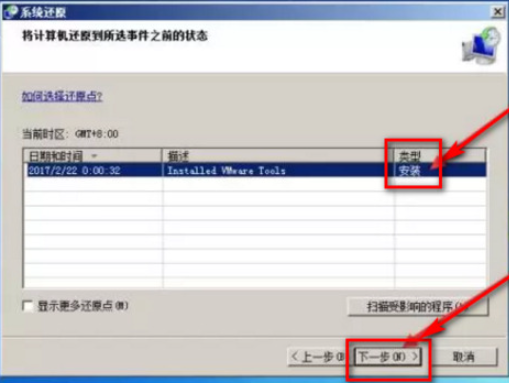Click the 描述 column header
The width and height of the screenshot is (509, 383).
(x=278, y=156)
